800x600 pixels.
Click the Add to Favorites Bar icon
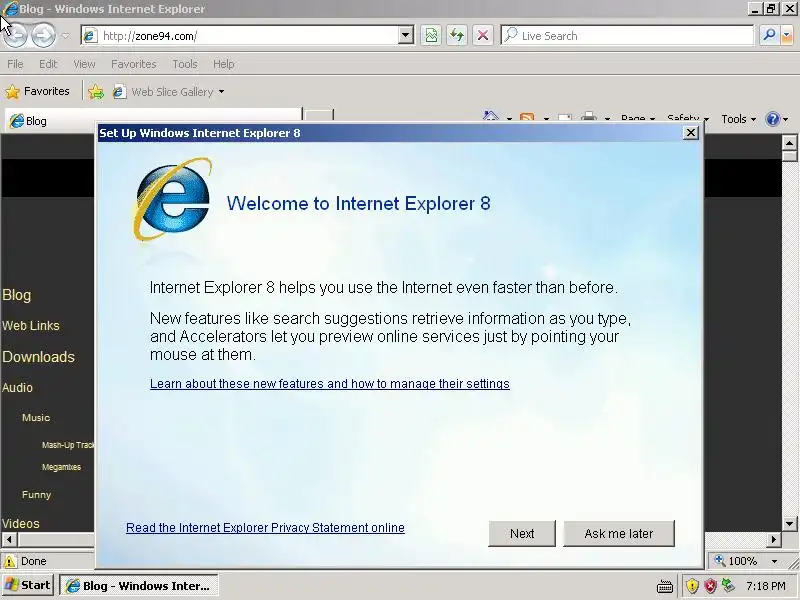coord(95,92)
